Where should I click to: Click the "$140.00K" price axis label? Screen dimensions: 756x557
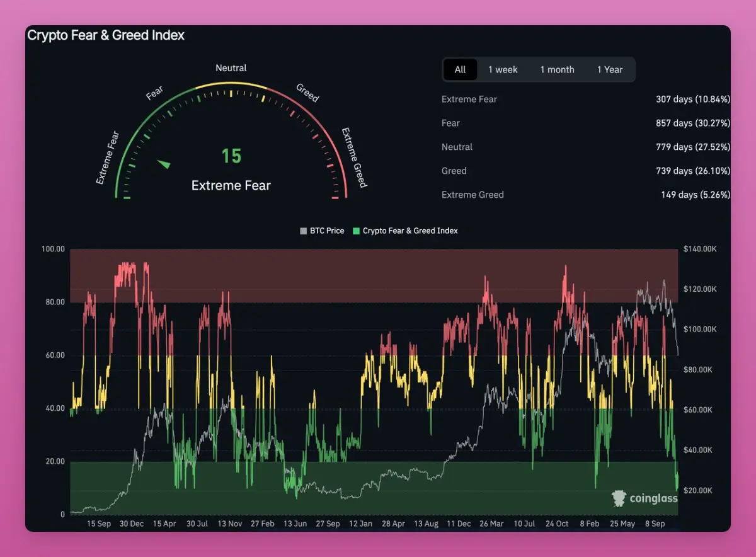(x=699, y=250)
